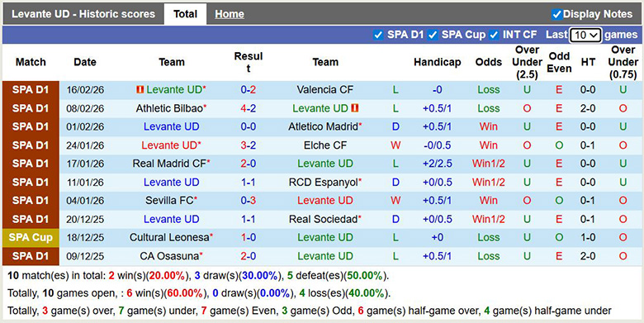Select the Total tab
The height and width of the screenshot is (323, 644).
(185, 14)
